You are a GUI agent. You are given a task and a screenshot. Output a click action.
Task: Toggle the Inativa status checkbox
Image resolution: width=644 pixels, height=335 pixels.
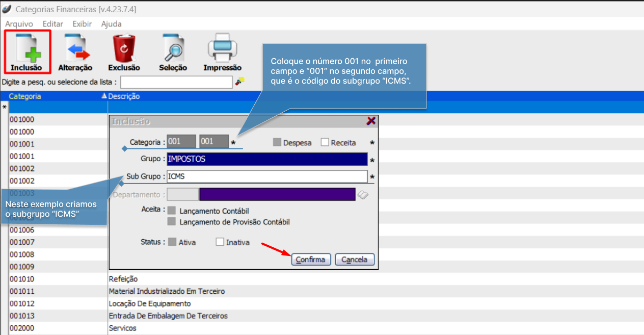[x=220, y=242]
